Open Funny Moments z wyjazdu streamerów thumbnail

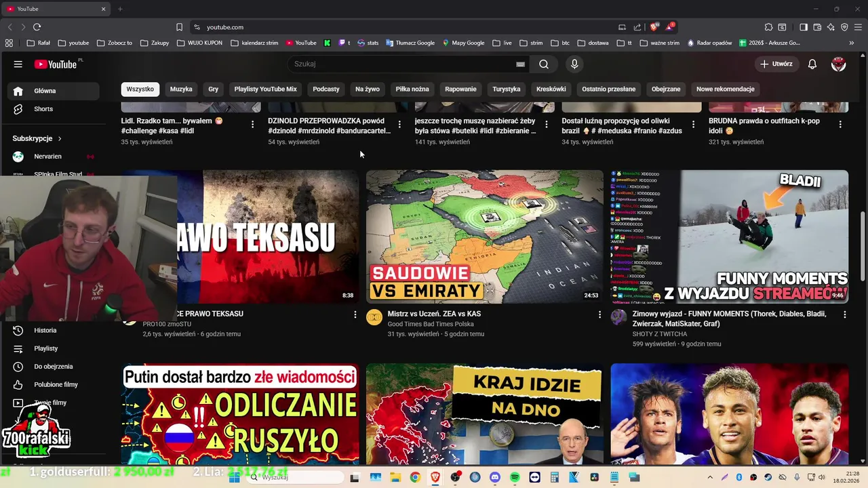click(x=730, y=237)
